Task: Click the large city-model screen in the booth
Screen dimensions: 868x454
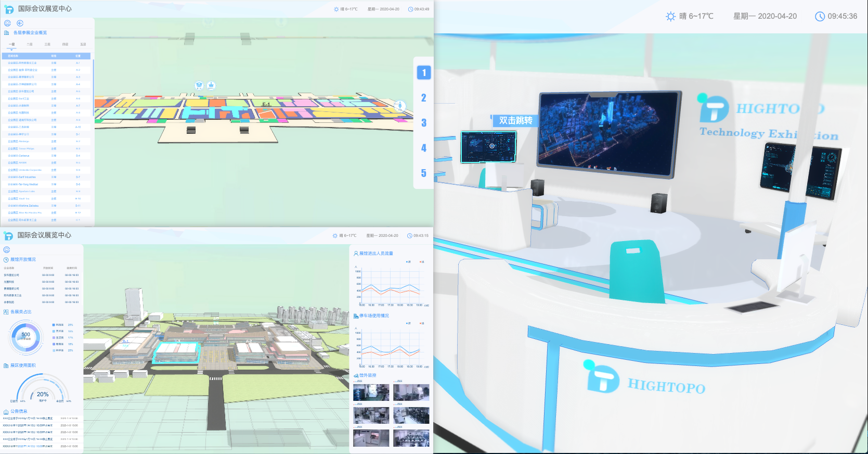Action: 610,135
